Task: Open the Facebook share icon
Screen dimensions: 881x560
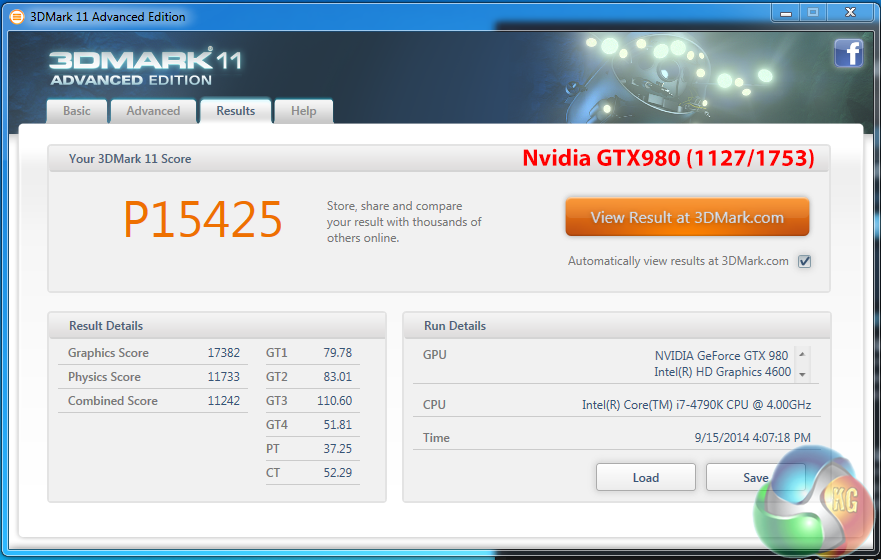Action: [x=848, y=54]
